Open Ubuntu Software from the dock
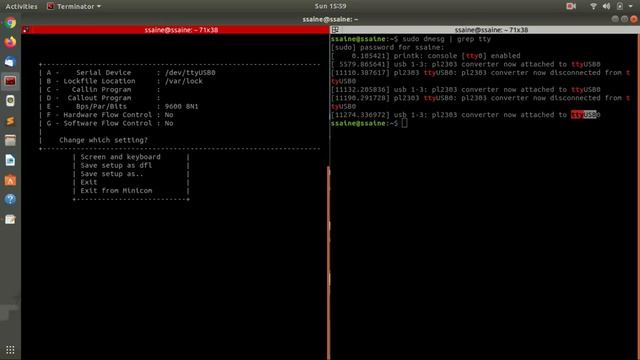The image size is (640, 360). [x=10, y=180]
